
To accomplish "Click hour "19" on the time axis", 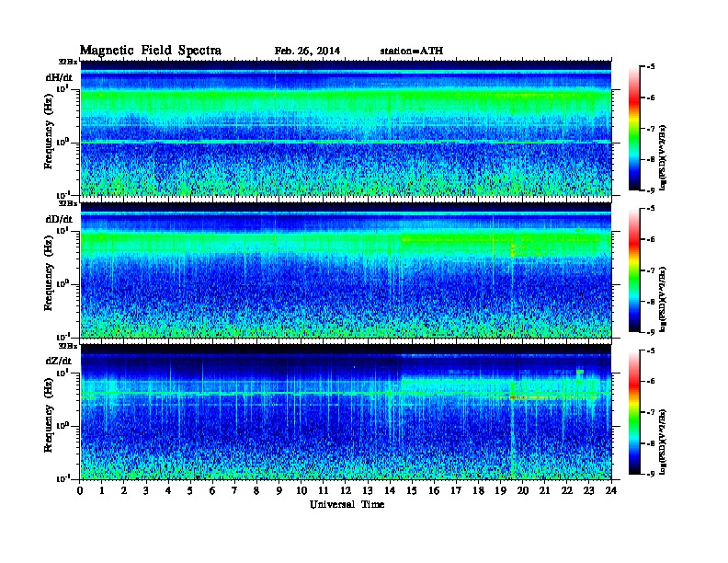I will click(x=501, y=490).
